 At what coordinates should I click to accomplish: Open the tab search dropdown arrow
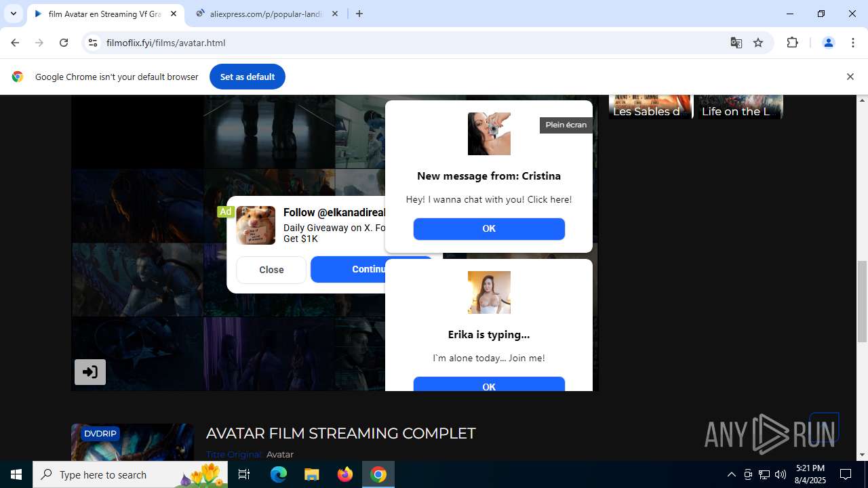click(13, 14)
